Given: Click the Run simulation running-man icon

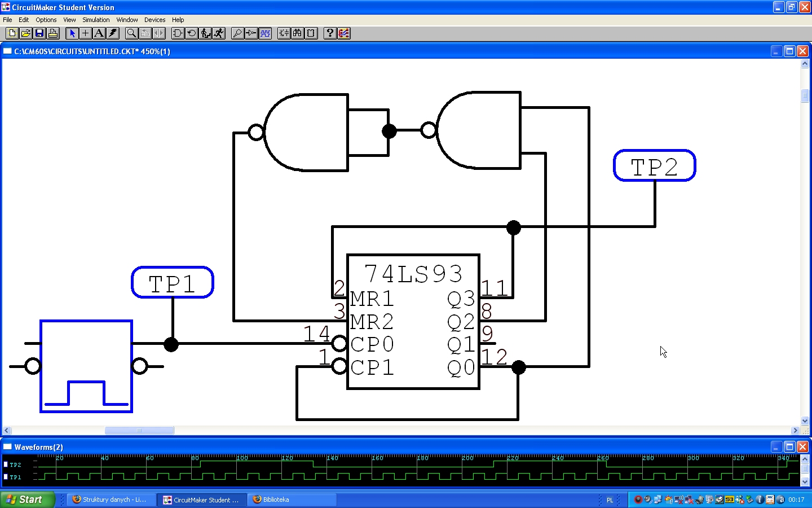Looking at the screenshot, I should coord(218,33).
